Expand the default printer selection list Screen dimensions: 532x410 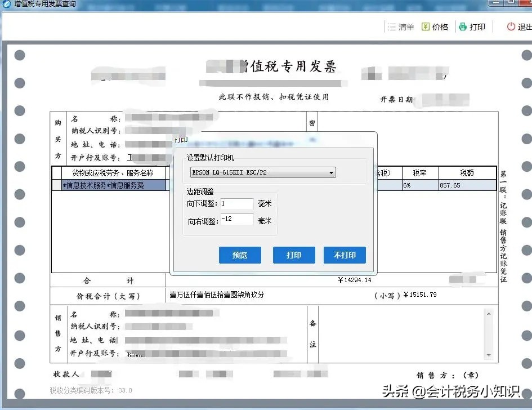click(x=331, y=172)
